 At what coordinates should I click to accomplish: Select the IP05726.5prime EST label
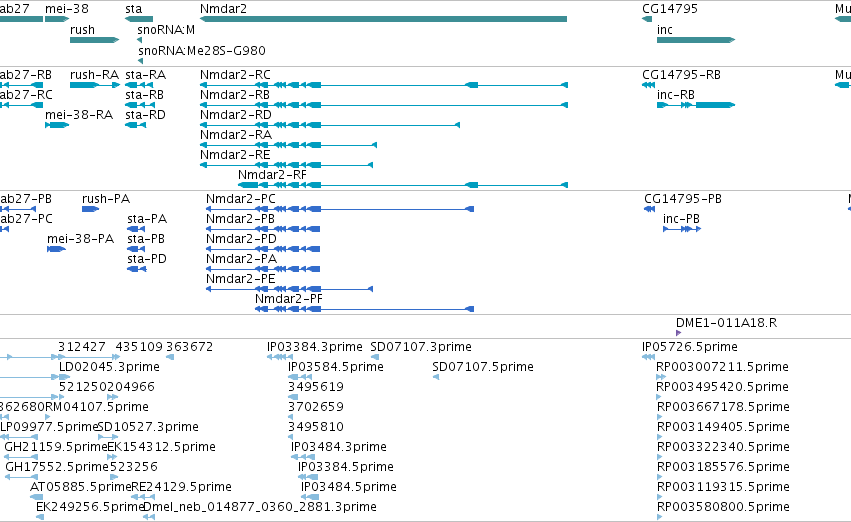(x=689, y=347)
